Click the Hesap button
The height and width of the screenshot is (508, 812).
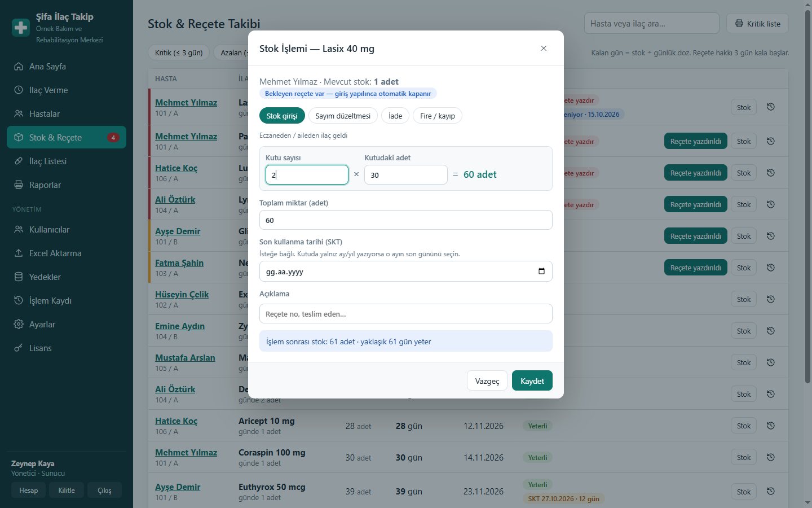coord(29,490)
